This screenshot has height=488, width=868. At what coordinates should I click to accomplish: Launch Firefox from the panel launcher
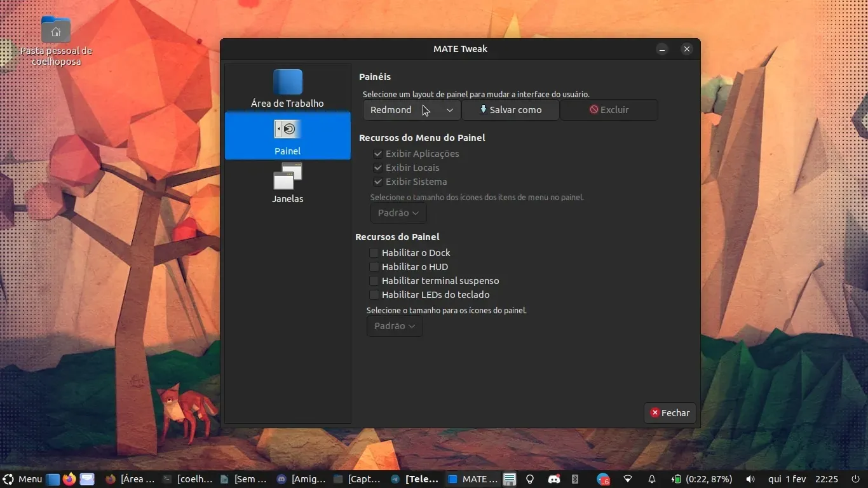pos(69,479)
